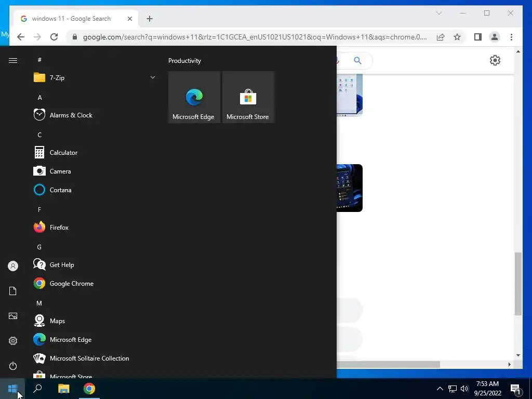
Task: Open the 7-Zip folder in app list
Action: pyautogui.click(x=95, y=78)
